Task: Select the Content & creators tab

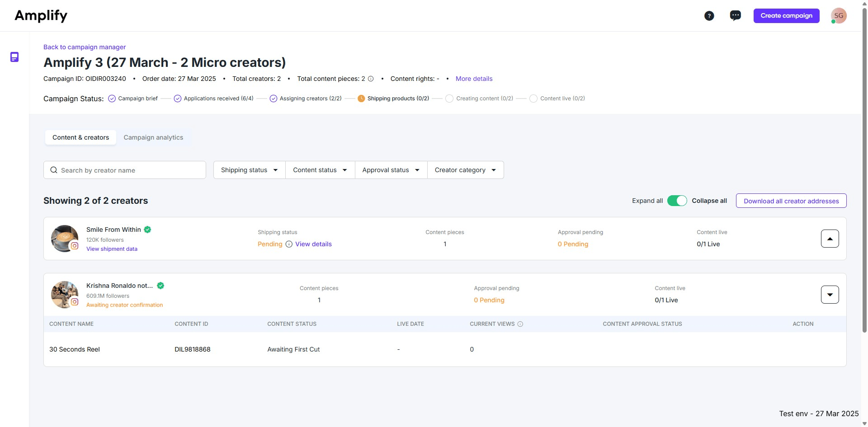Action: (x=80, y=137)
